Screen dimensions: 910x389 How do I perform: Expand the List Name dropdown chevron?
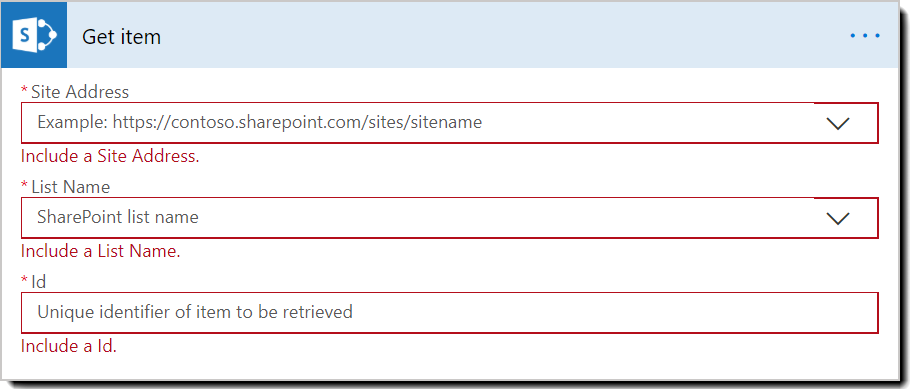coord(837,218)
